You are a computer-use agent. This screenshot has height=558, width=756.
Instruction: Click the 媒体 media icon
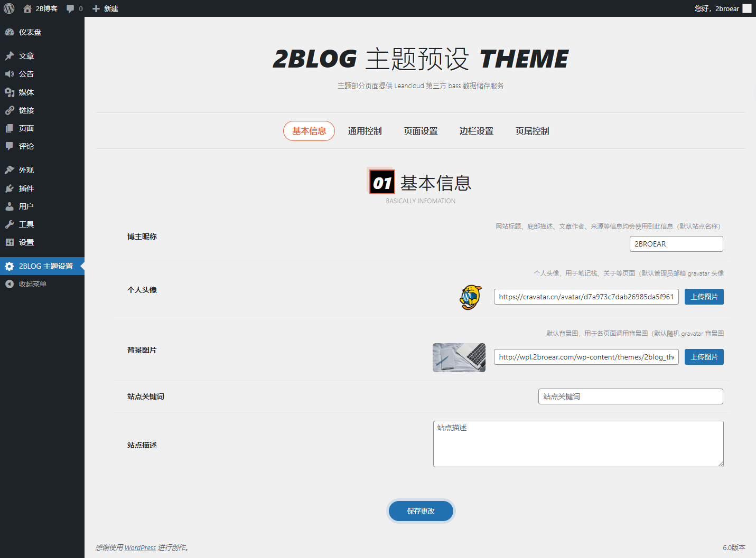[x=10, y=92]
